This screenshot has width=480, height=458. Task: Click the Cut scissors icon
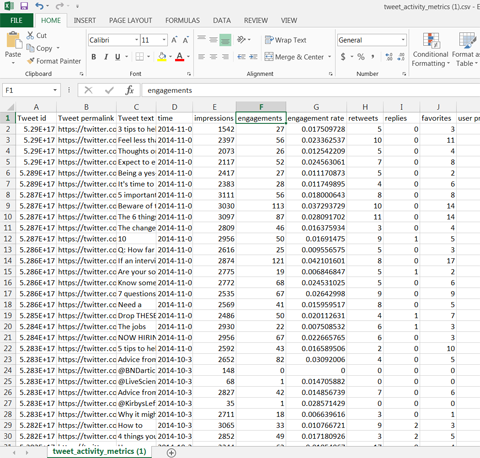[30, 35]
